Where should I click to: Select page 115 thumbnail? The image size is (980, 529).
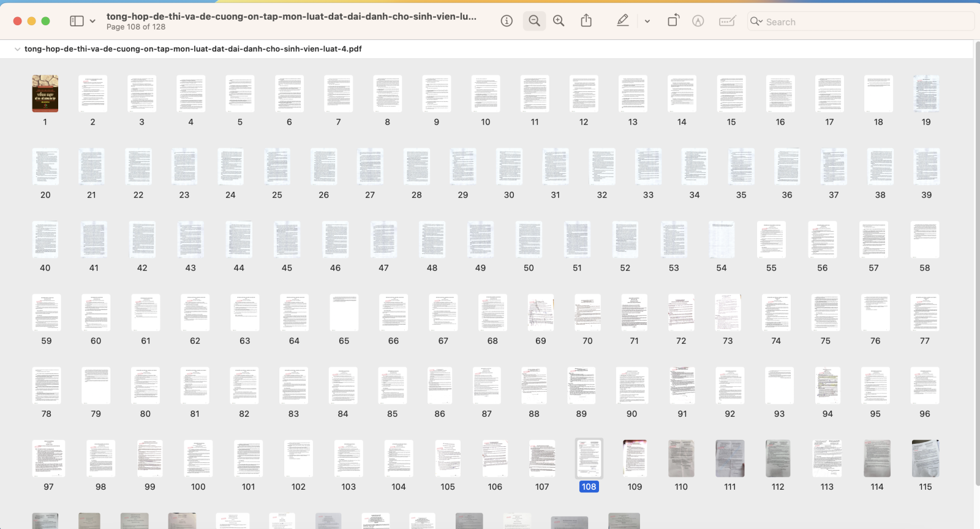[x=925, y=458]
